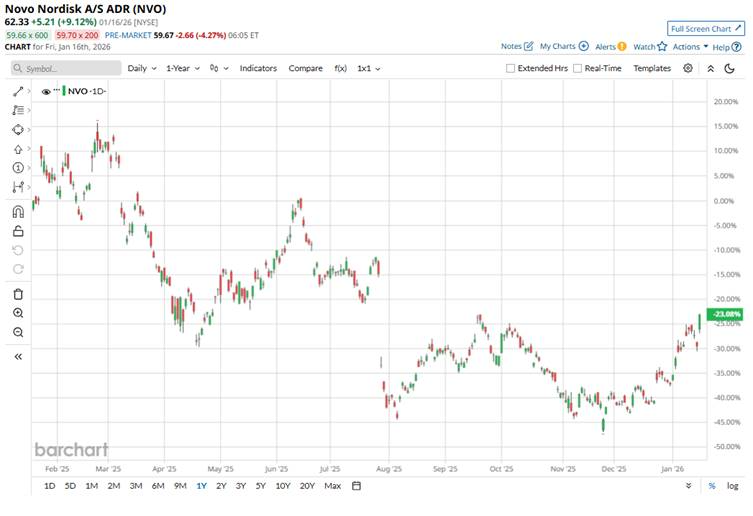Toggle NVO series visibility eye icon

[x=46, y=91]
